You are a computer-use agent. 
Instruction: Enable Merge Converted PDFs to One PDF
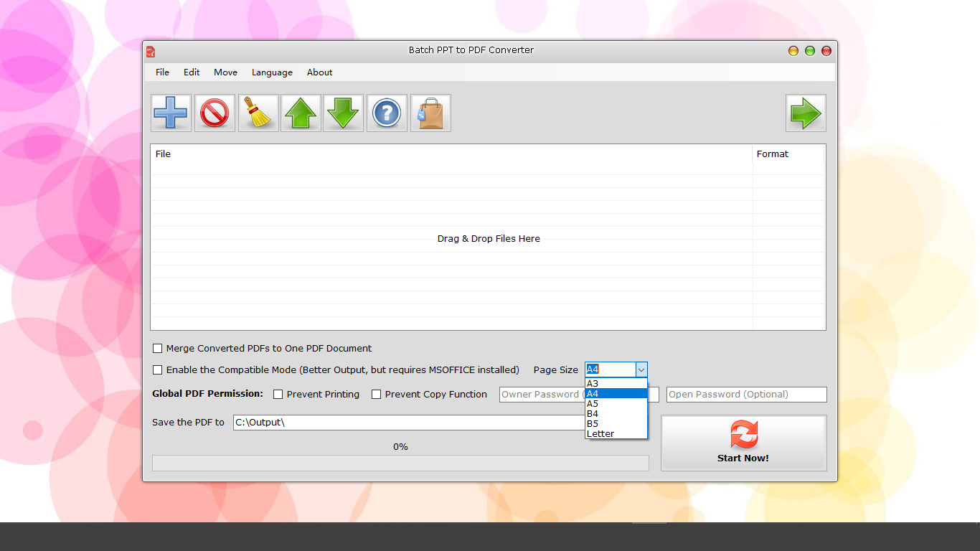pos(158,349)
